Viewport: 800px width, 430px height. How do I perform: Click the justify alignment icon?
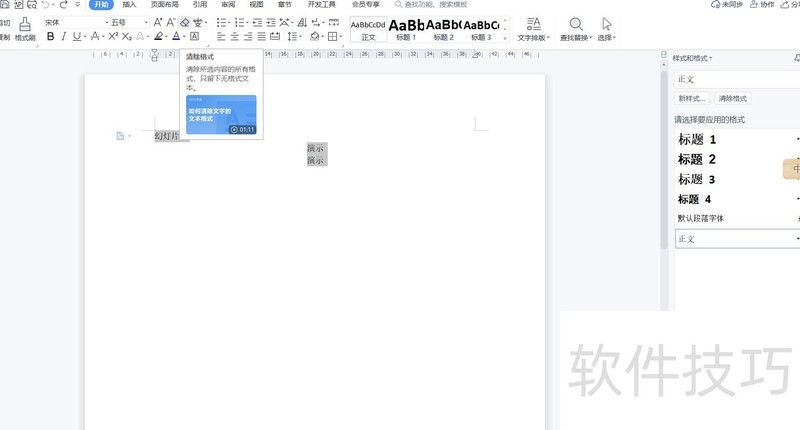[262, 36]
